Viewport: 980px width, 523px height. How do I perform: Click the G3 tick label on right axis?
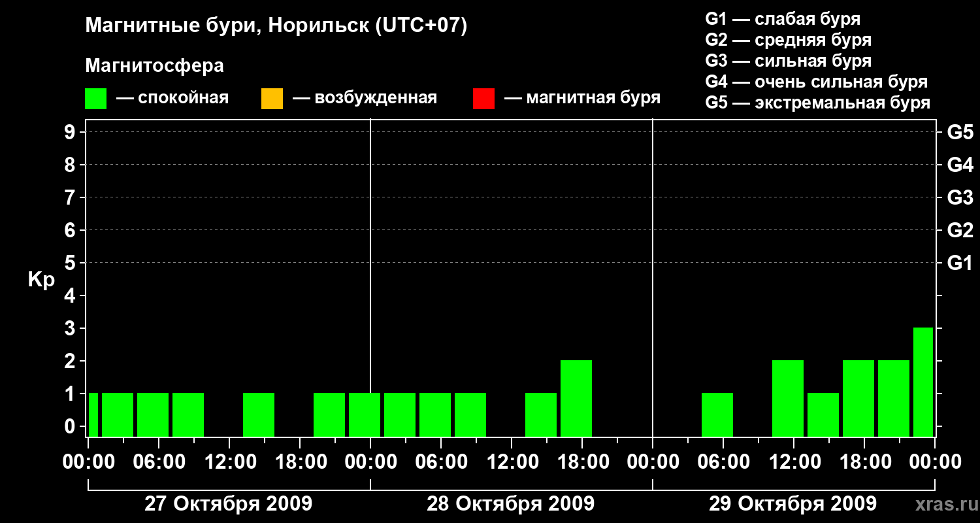(960, 197)
